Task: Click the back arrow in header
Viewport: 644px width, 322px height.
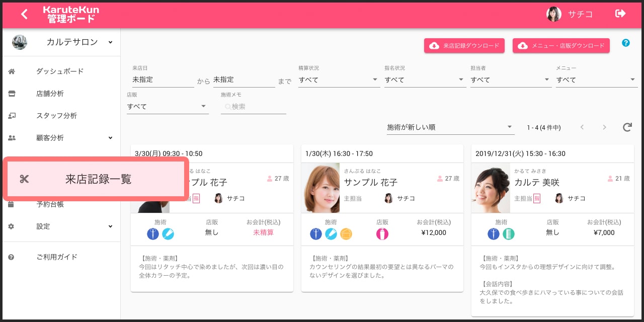Action: (x=24, y=14)
